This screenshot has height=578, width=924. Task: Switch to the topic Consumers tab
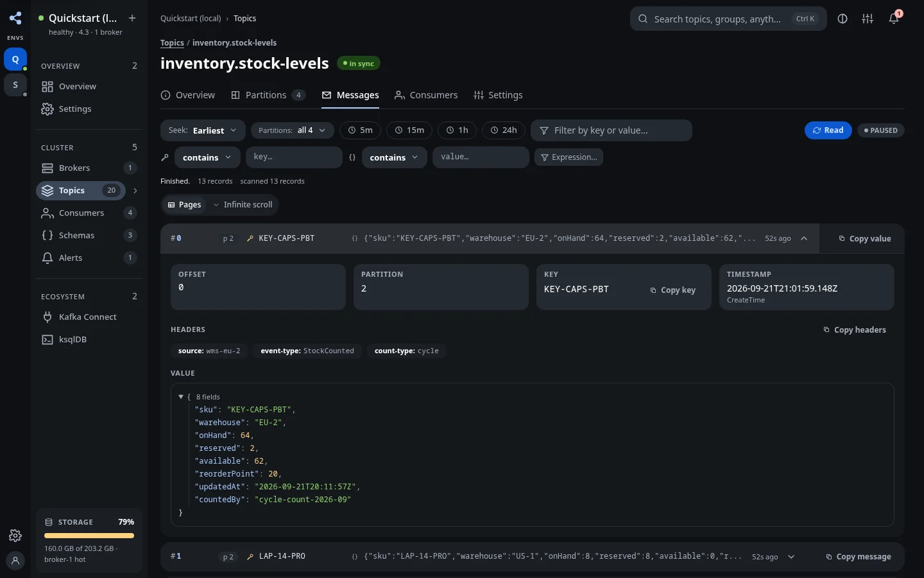tap(426, 95)
